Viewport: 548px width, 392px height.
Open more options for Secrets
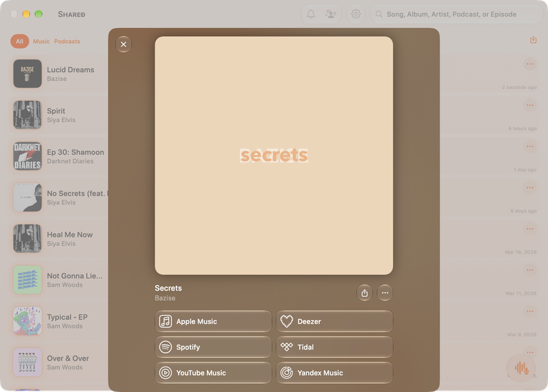[x=385, y=293]
